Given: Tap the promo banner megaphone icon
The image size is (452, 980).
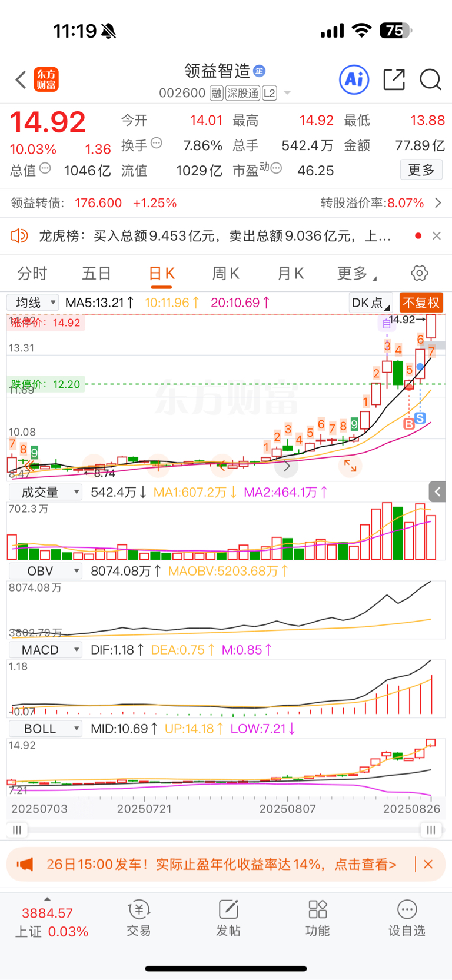Looking at the screenshot, I should (25, 864).
